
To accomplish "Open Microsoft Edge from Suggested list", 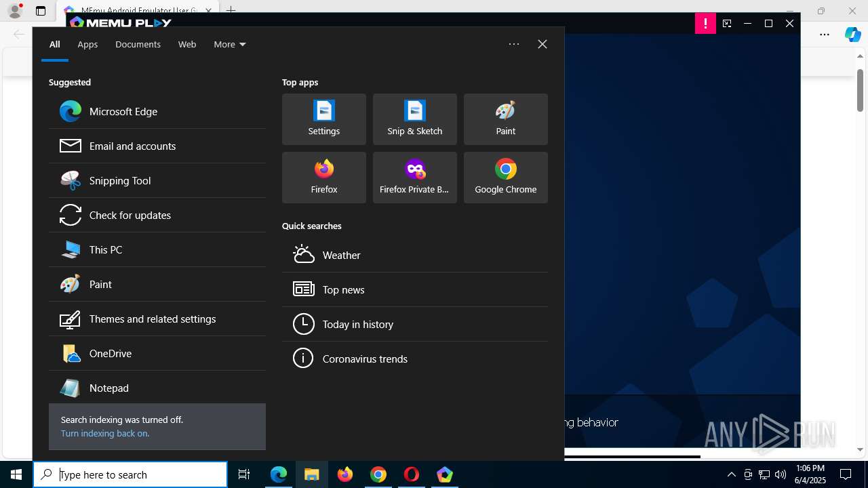I will point(157,111).
